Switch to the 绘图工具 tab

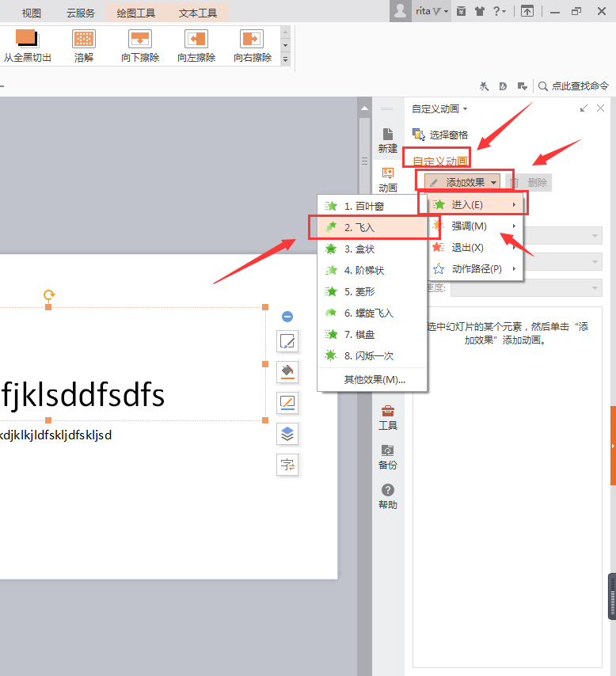(136, 13)
